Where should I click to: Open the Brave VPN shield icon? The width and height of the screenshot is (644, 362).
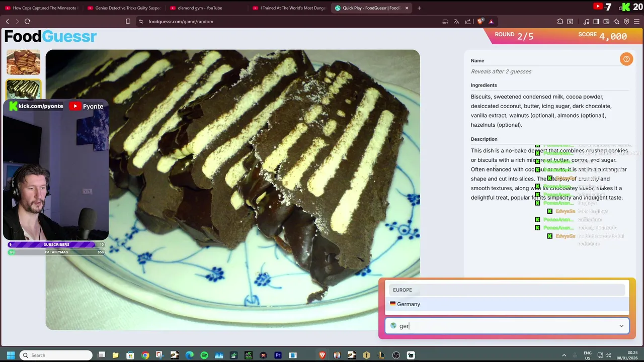click(626, 22)
